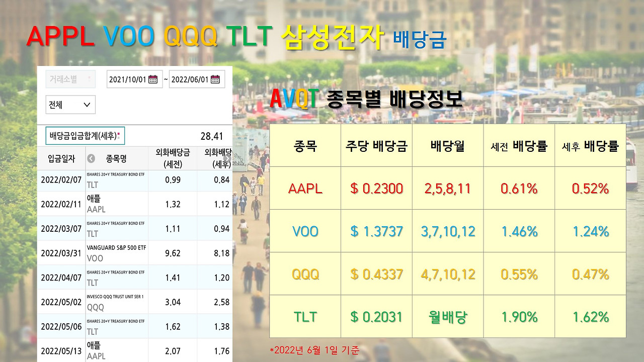Click the 3,7,10,12 dividend months cell
This screenshot has height=362, width=644.
tap(448, 231)
